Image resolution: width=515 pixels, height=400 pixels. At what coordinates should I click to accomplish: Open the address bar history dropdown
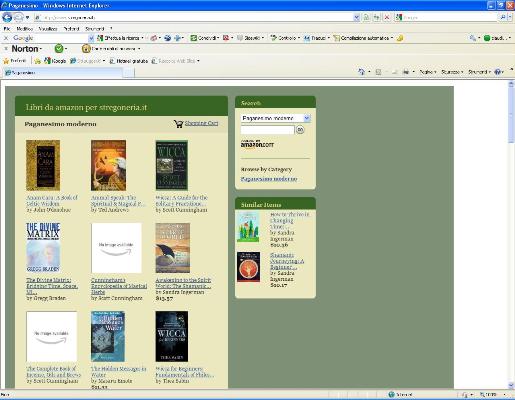[356, 17]
